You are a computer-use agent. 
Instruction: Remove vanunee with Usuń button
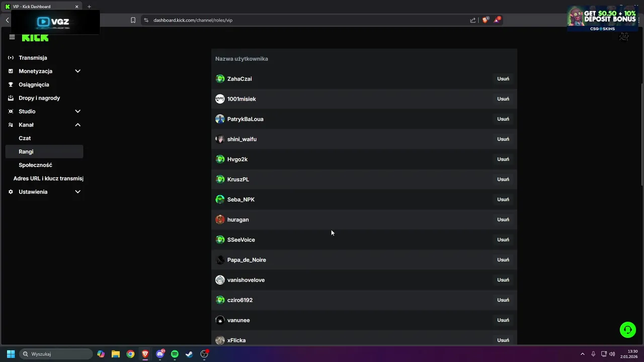(503, 320)
